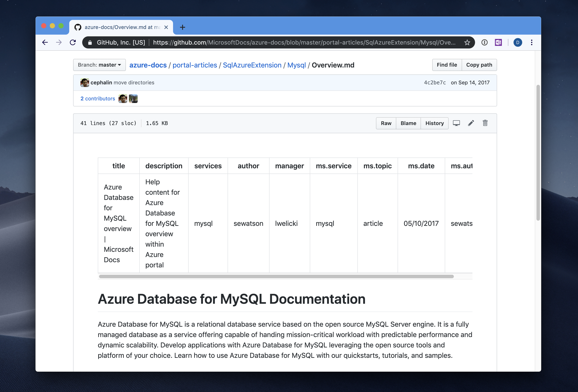Open this file in GitHub Desktop

tap(456, 123)
